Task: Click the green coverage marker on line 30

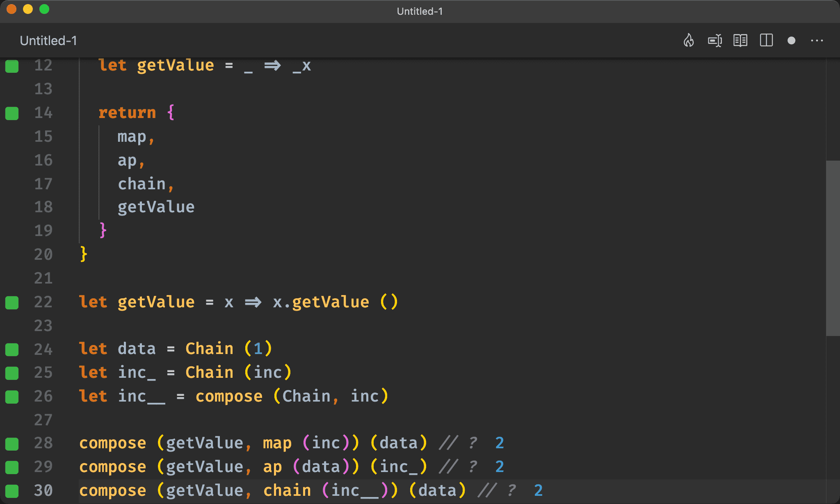Action: coord(12,491)
